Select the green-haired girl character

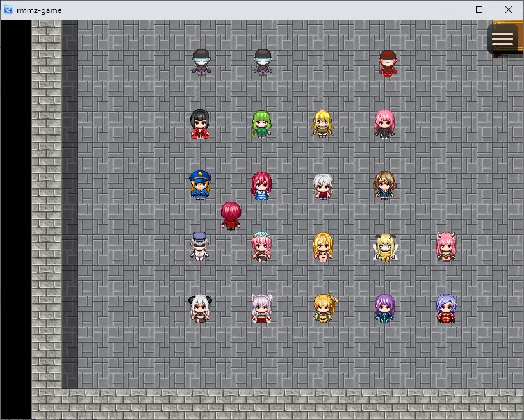coord(261,124)
